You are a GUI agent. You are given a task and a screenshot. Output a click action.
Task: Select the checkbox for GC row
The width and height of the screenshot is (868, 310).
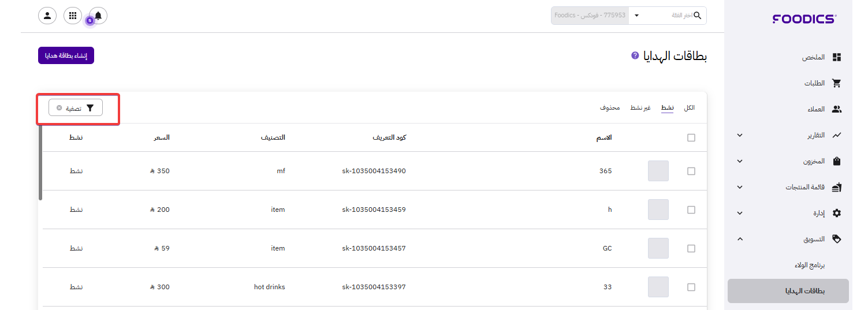tap(691, 248)
